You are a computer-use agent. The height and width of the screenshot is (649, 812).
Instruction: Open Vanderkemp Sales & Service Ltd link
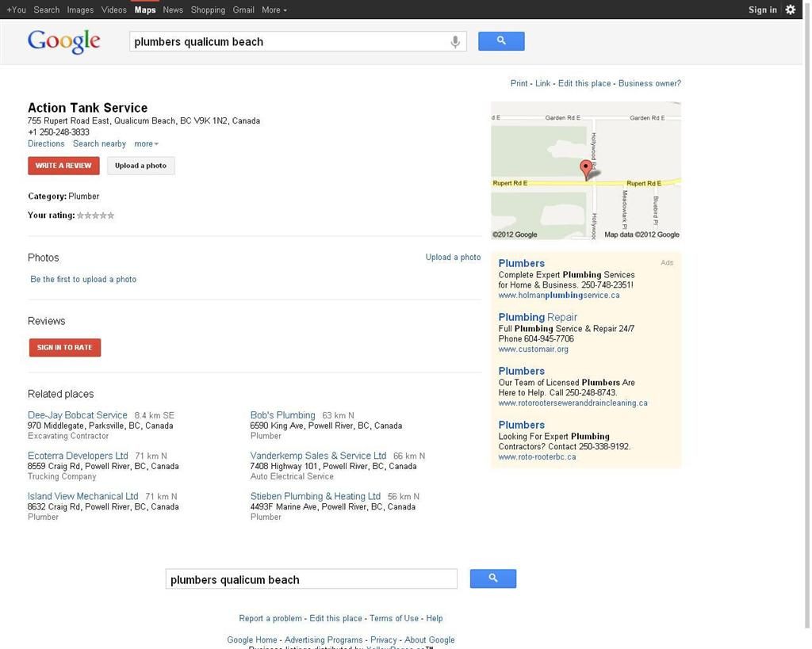point(319,456)
